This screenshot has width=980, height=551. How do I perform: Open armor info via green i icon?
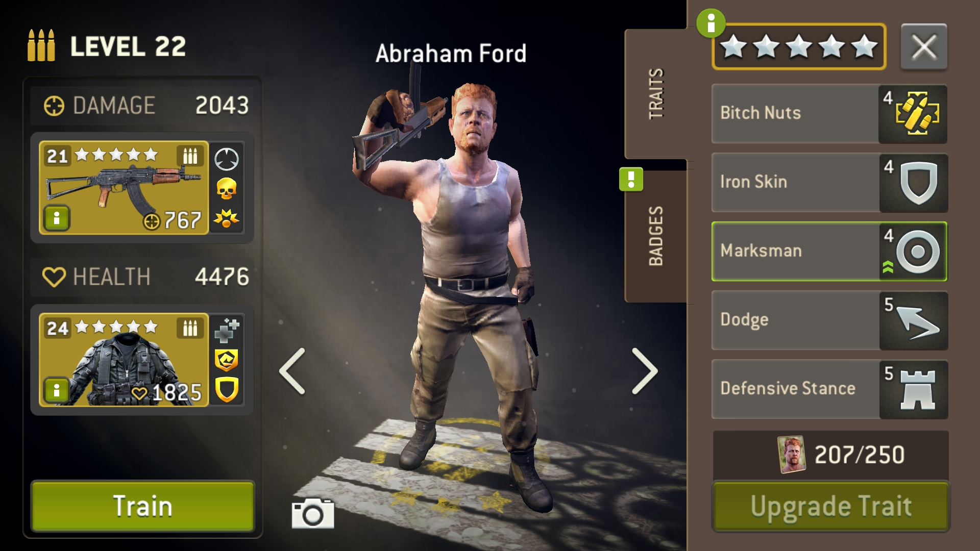pyautogui.click(x=57, y=390)
